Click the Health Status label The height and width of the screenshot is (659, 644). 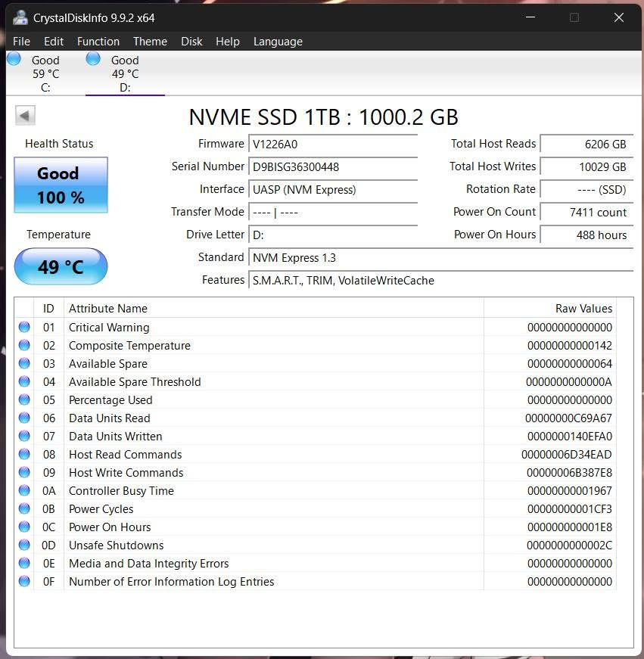point(59,144)
